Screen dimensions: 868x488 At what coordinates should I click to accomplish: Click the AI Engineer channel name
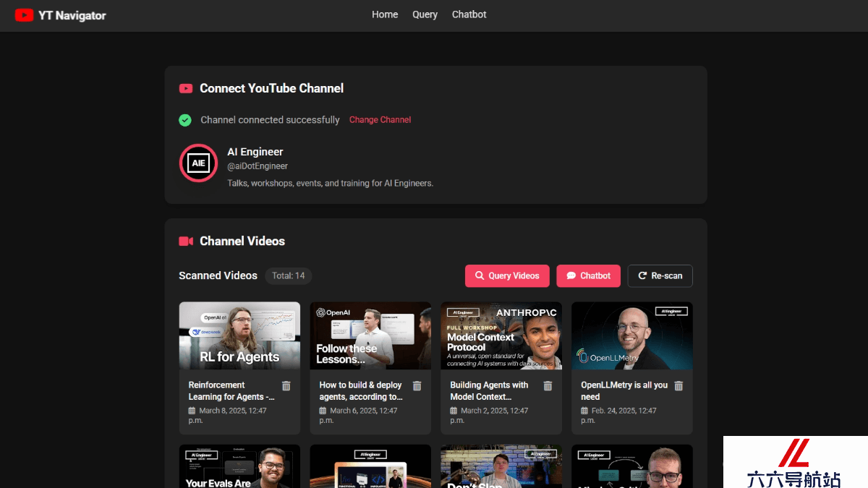coord(255,152)
